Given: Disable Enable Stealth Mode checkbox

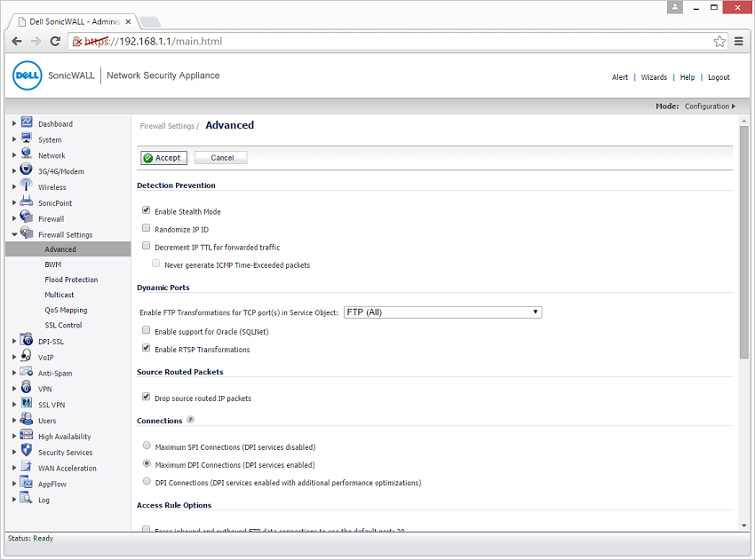Looking at the screenshot, I should (146, 210).
